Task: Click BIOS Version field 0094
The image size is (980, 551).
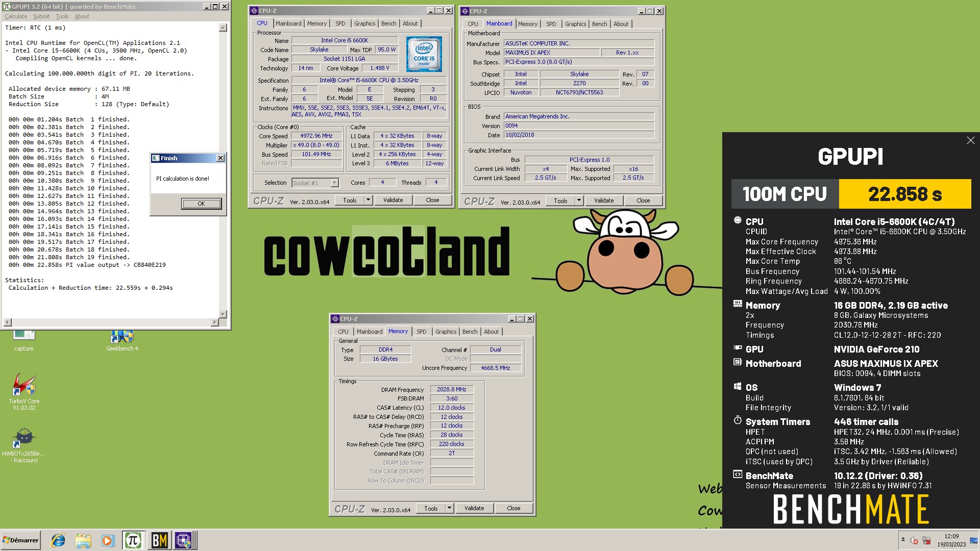Action: pos(579,126)
